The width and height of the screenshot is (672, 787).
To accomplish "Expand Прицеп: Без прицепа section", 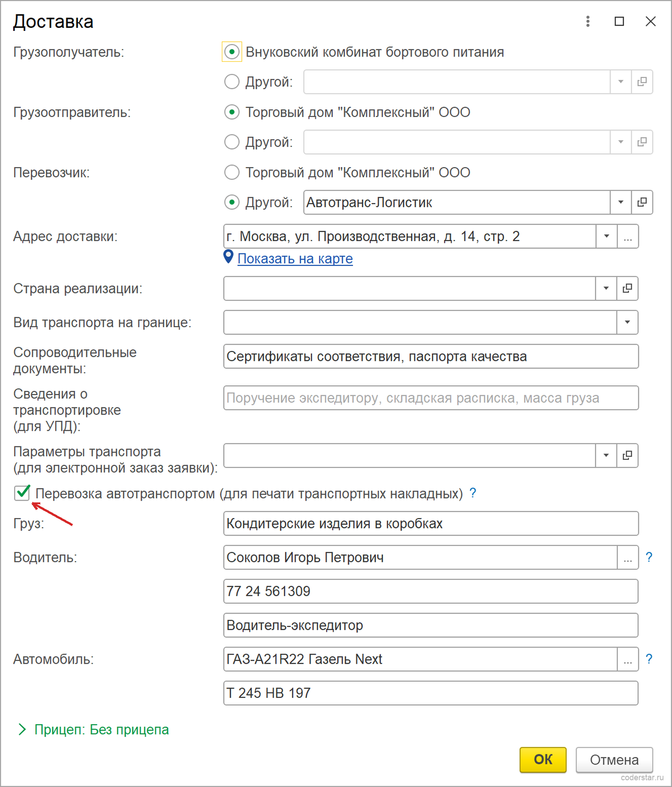I will tap(93, 730).
